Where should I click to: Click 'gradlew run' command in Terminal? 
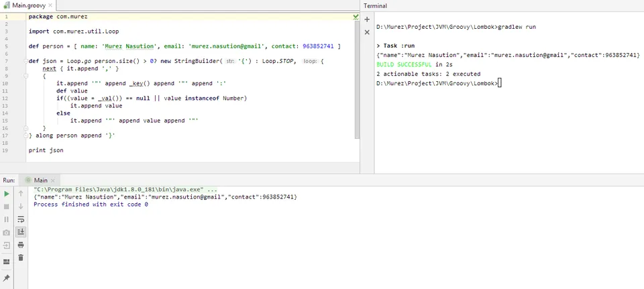(517, 27)
